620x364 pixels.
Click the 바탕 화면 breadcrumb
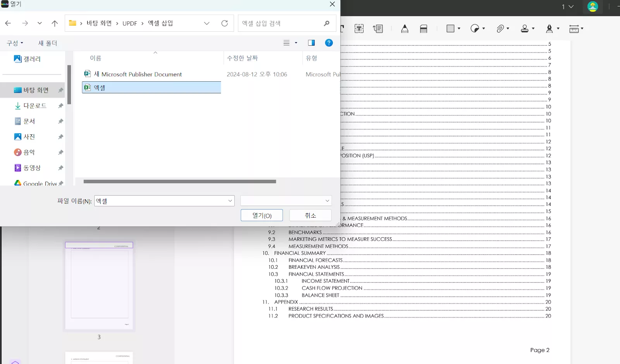99,23
